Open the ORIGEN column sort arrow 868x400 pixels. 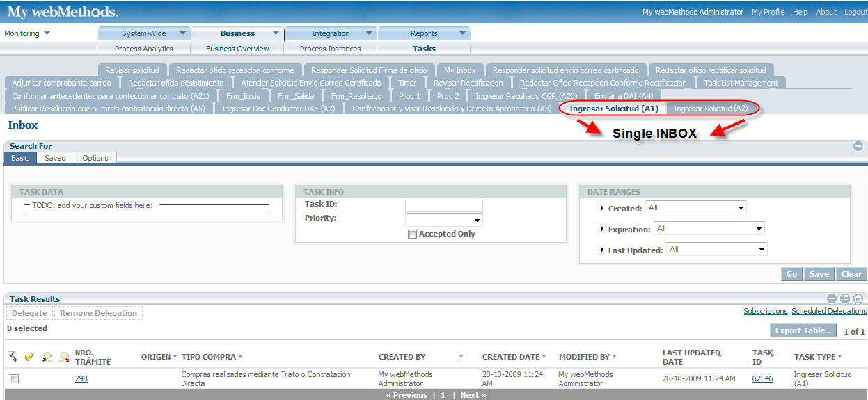click(x=175, y=357)
